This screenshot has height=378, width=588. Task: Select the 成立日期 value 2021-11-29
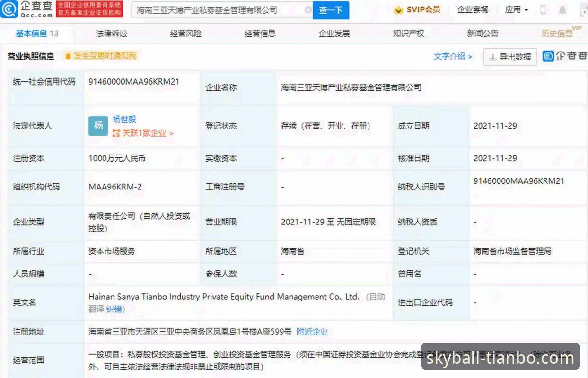pyautogui.click(x=495, y=126)
